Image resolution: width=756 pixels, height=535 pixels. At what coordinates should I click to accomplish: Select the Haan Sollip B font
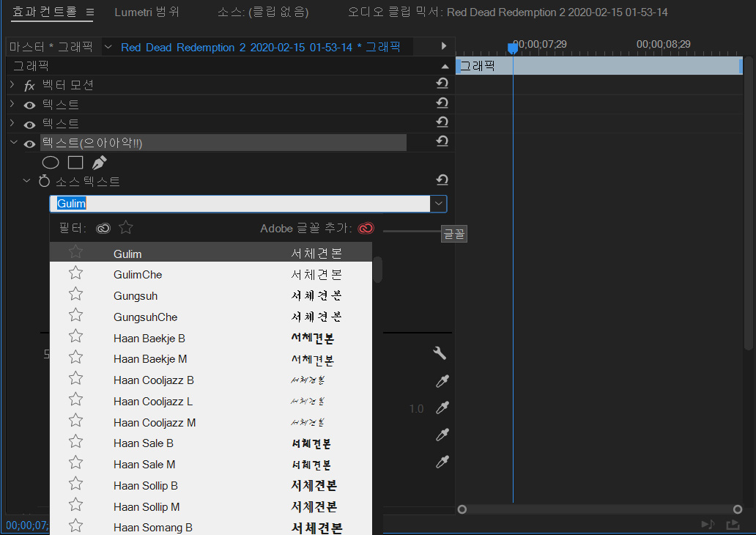tap(211, 485)
